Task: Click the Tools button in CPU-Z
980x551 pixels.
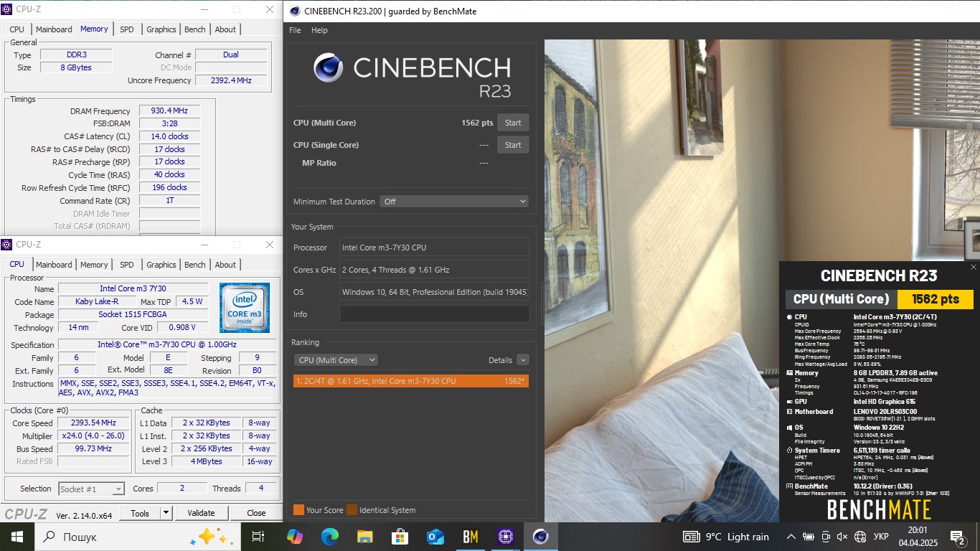Action: tap(140, 513)
